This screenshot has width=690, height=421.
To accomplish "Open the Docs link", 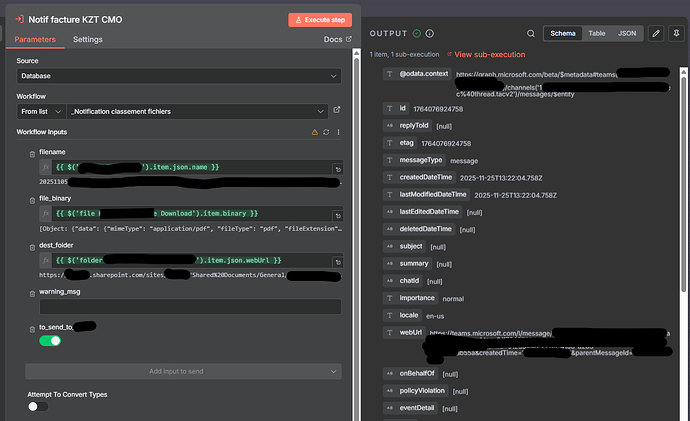I will (x=338, y=40).
